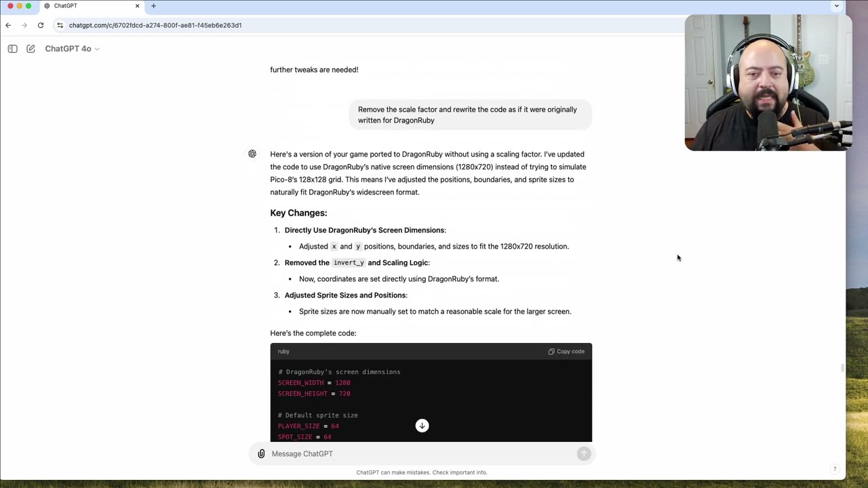Copy the ruby code block
This screenshot has width=868, height=488.
click(566, 351)
